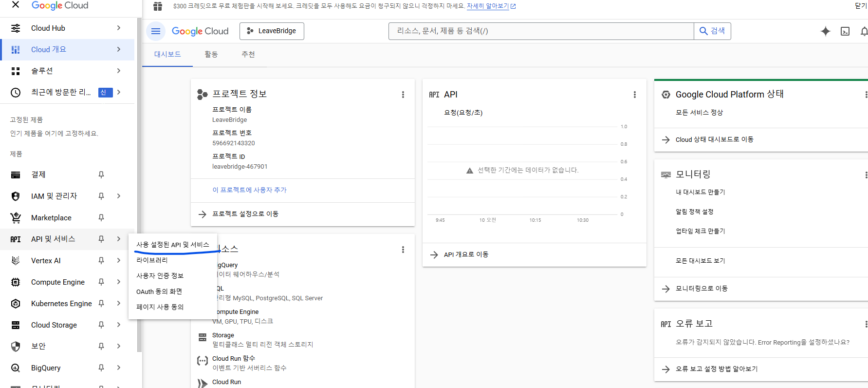
Task: Pin Vertex AI product
Action: click(101, 261)
